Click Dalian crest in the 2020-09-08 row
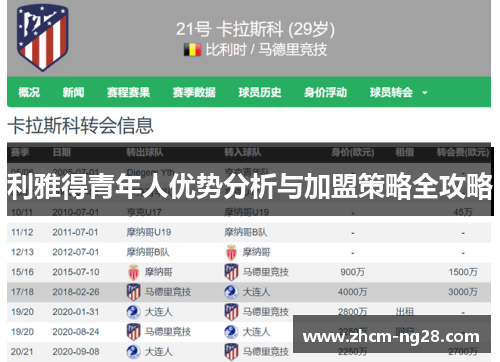The width and height of the screenshot is (500, 362). click(x=133, y=352)
